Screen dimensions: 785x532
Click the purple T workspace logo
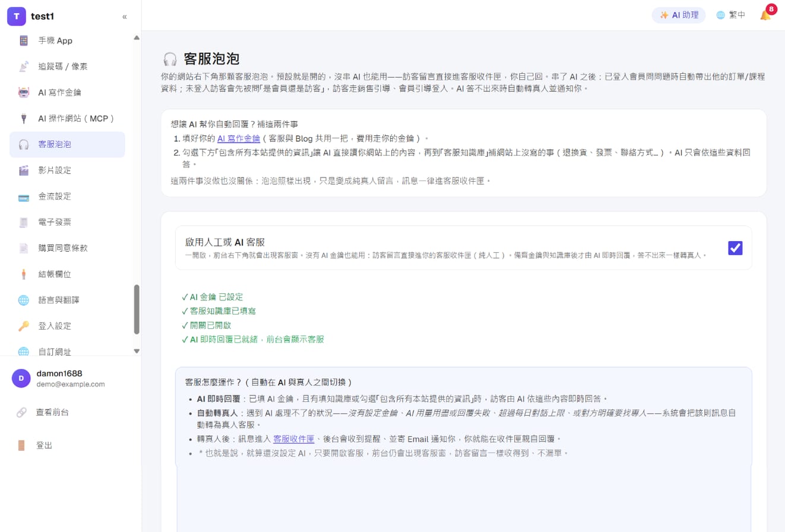(17, 16)
